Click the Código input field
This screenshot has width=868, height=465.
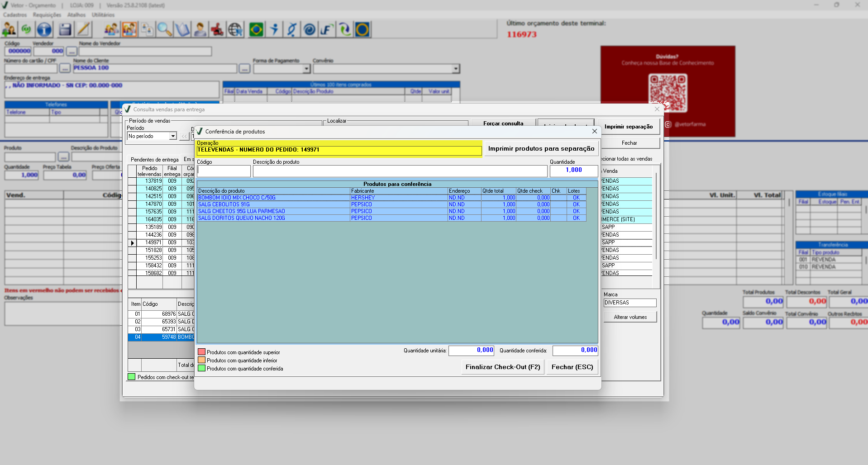coord(224,171)
